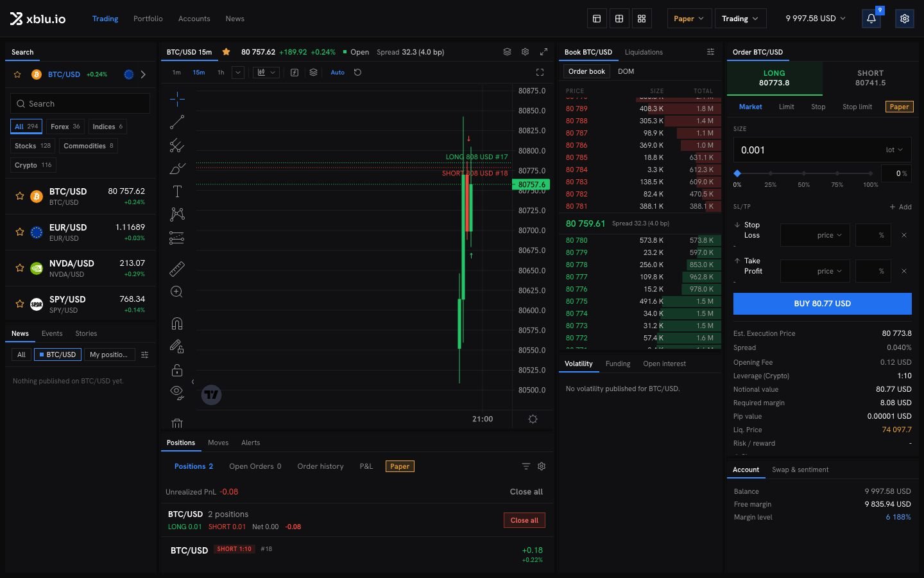Click the BUY 80.77 USD button

(823, 304)
